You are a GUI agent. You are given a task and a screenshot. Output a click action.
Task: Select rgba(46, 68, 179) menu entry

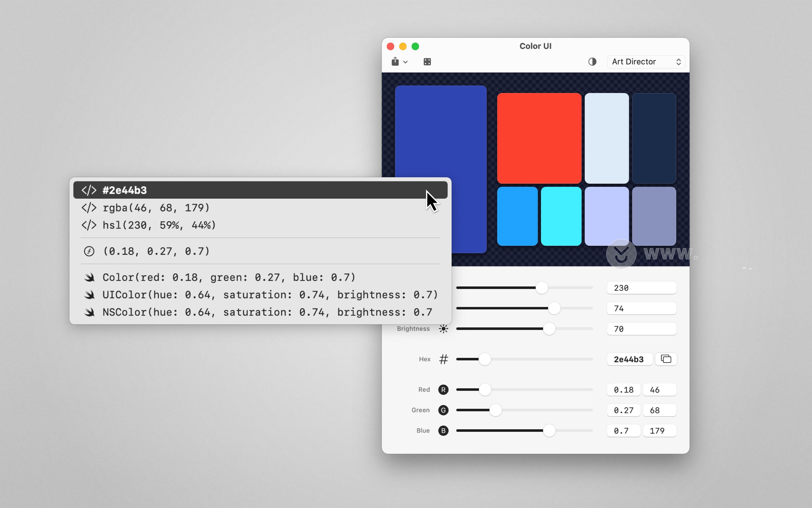[261, 208]
